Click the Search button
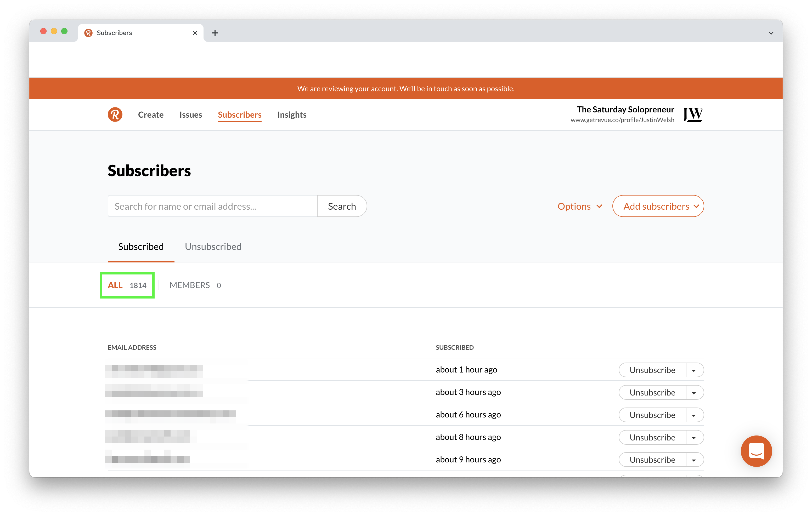Image resolution: width=812 pixels, height=516 pixels. tap(342, 206)
